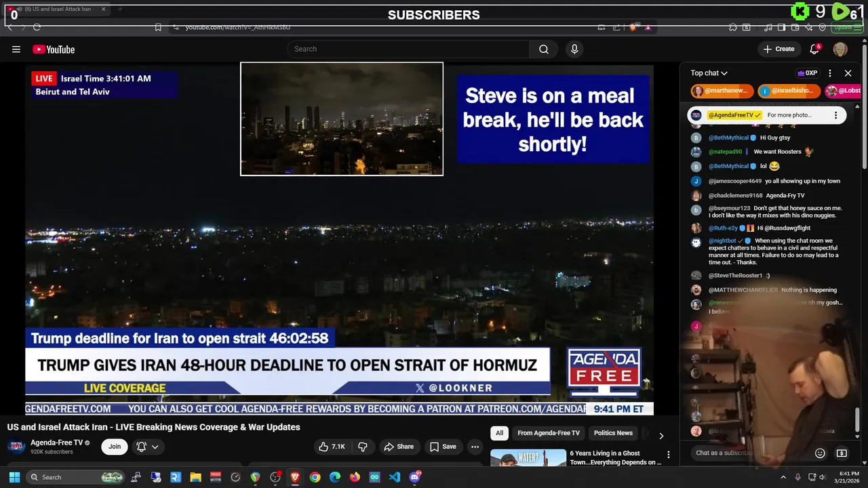868x488 pixels.
Task: Open the Ghost Town suggested video thumbnail
Action: [528, 457]
